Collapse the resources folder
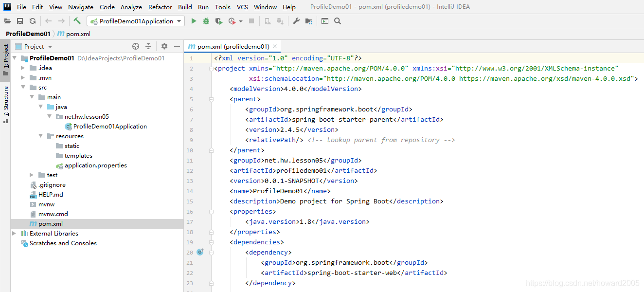This screenshot has height=292, width=644. click(x=41, y=136)
